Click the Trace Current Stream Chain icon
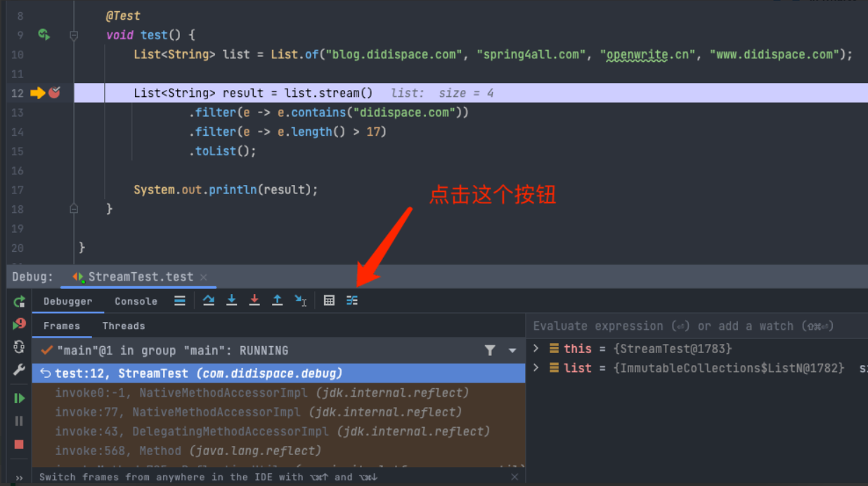The image size is (868, 486). (x=352, y=300)
